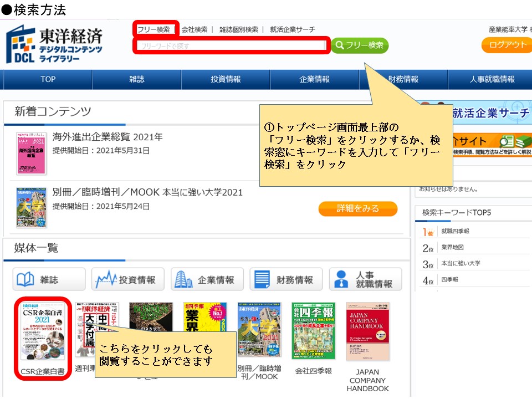
Task: Select the 財務情報 media category button
Action: (x=286, y=279)
